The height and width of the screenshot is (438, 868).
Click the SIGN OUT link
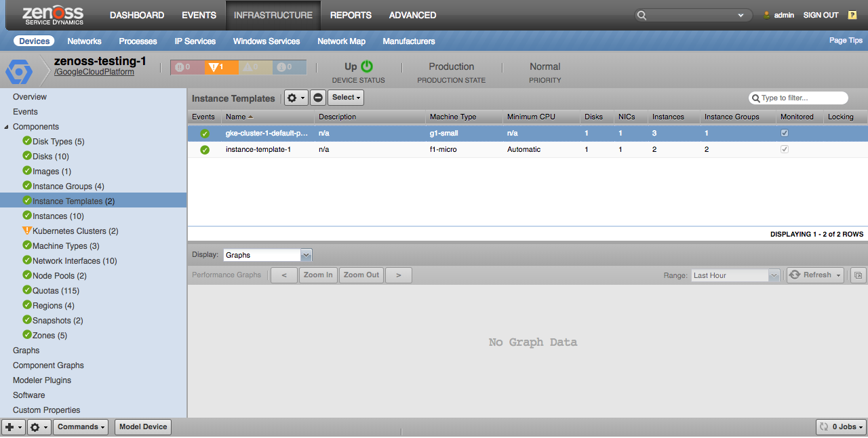coord(821,15)
